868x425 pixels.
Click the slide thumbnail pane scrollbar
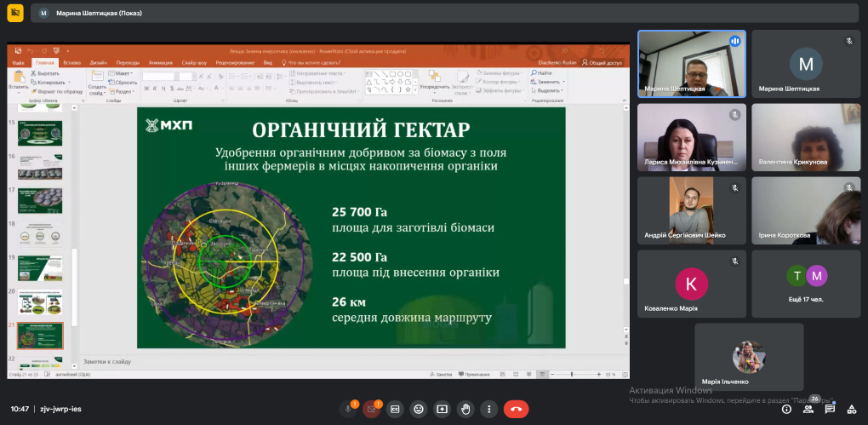[x=74, y=288]
